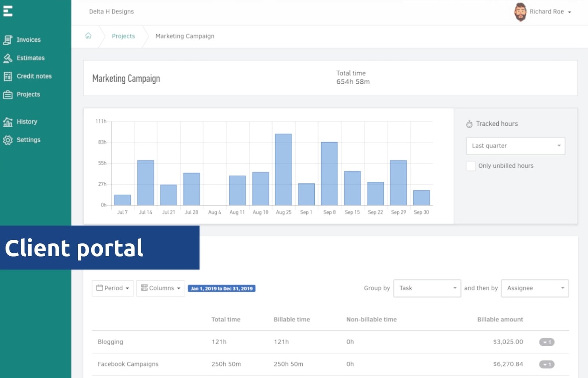Click the columns icon on Columns button
This screenshot has width=588, height=378.
click(x=144, y=288)
